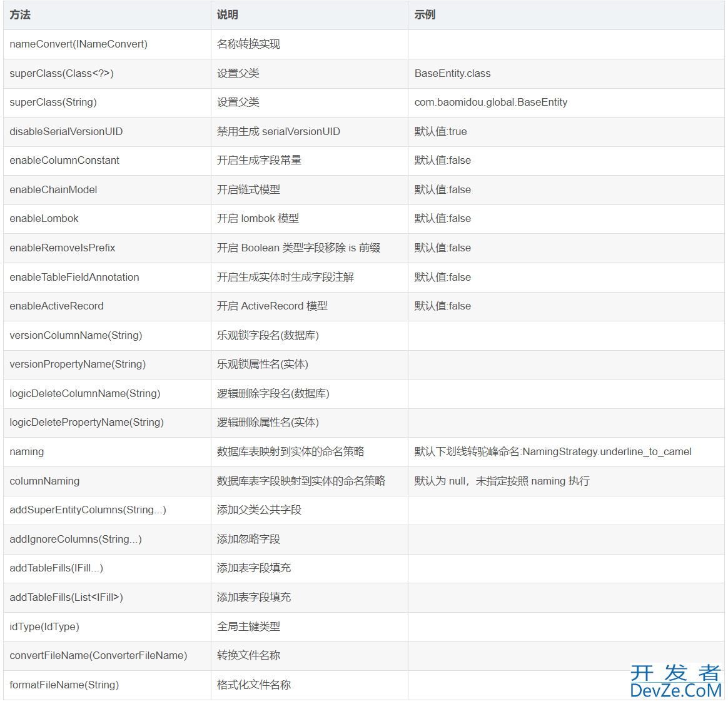This screenshot has height=704, width=728.
Task: Click the 开启生成字段常量 description
Action: (x=259, y=160)
